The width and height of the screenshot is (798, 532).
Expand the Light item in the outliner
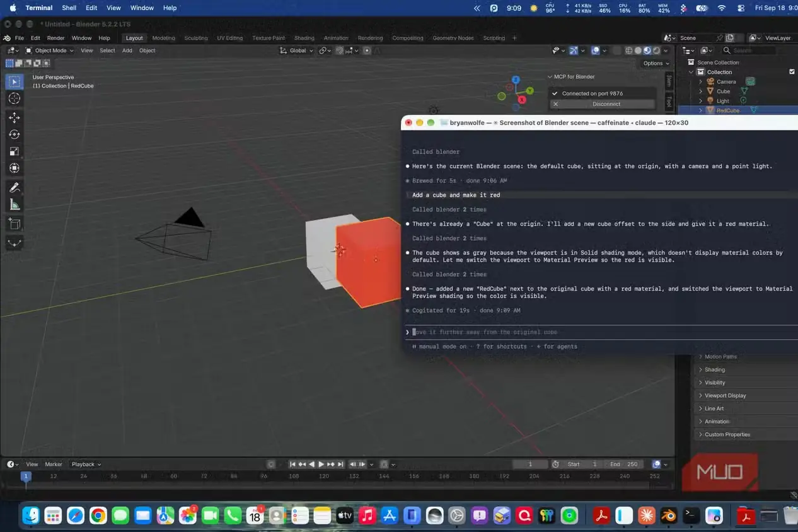coord(700,101)
